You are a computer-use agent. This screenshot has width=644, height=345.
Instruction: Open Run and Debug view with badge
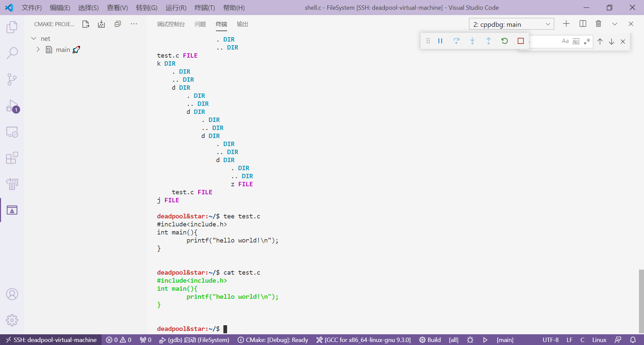(12, 106)
